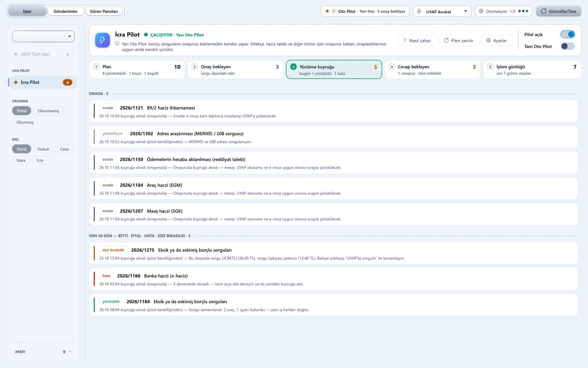
Task: Select the Okunmamış filter chip
Action: tap(48, 111)
